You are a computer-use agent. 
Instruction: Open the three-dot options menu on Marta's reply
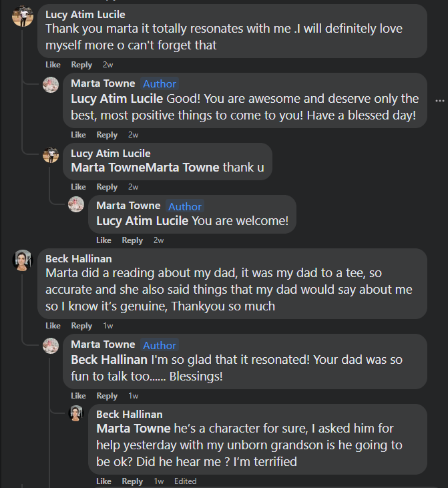pyautogui.click(x=439, y=100)
